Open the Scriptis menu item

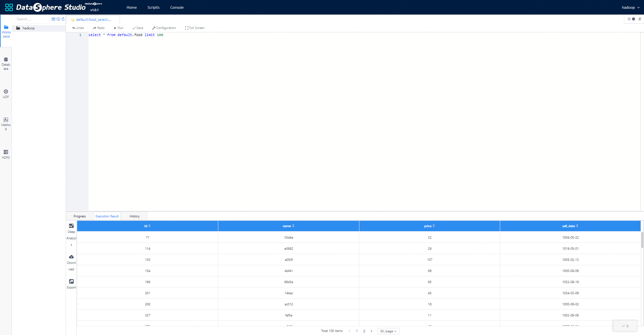point(153,7)
